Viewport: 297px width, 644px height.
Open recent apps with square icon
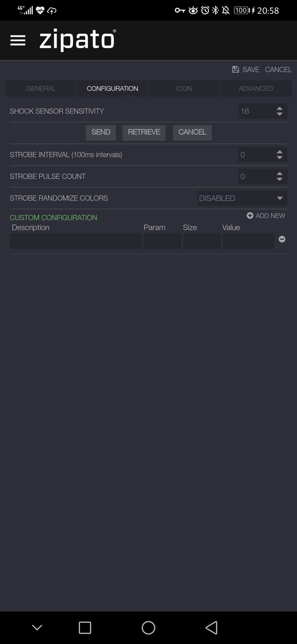point(85,628)
